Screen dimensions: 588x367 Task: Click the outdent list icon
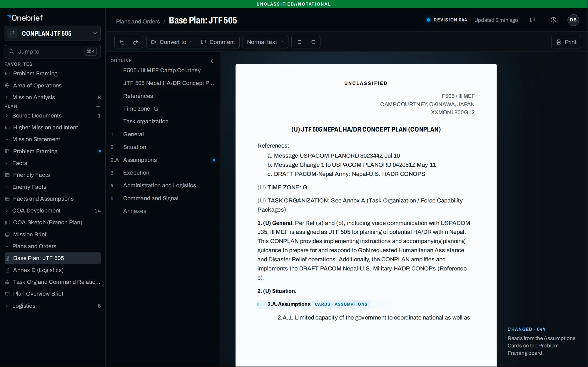pyautogui.click(x=313, y=42)
